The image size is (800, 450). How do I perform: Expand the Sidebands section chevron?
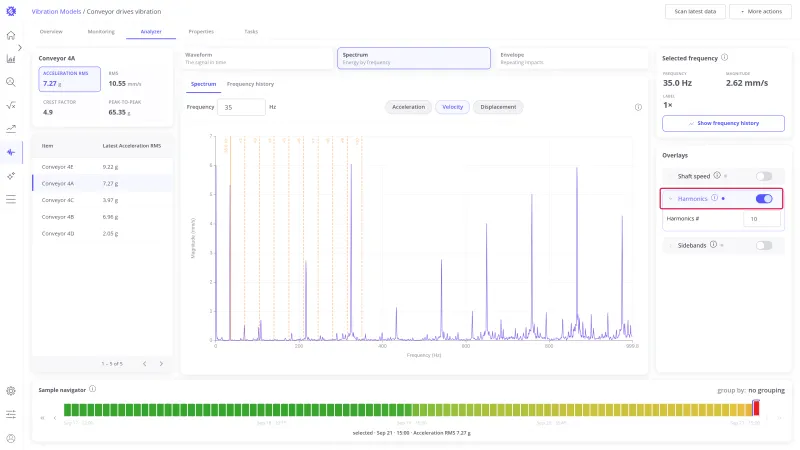point(670,246)
